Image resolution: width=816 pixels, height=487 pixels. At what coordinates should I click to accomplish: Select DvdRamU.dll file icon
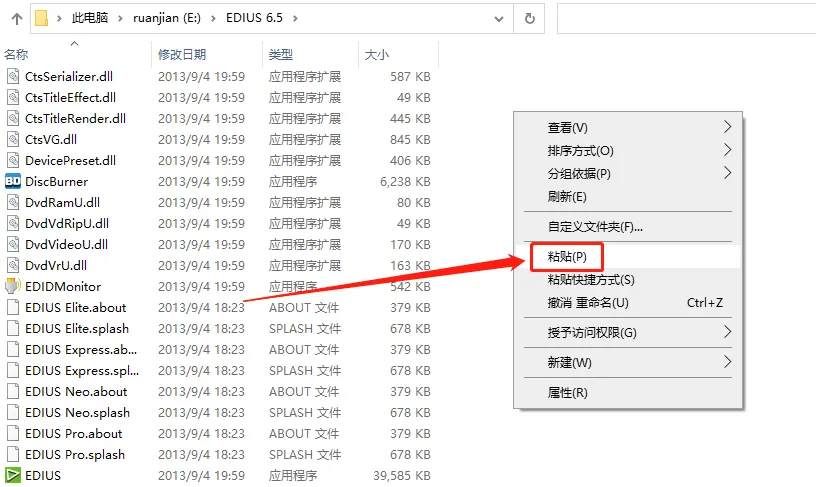click(x=13, y=202)
